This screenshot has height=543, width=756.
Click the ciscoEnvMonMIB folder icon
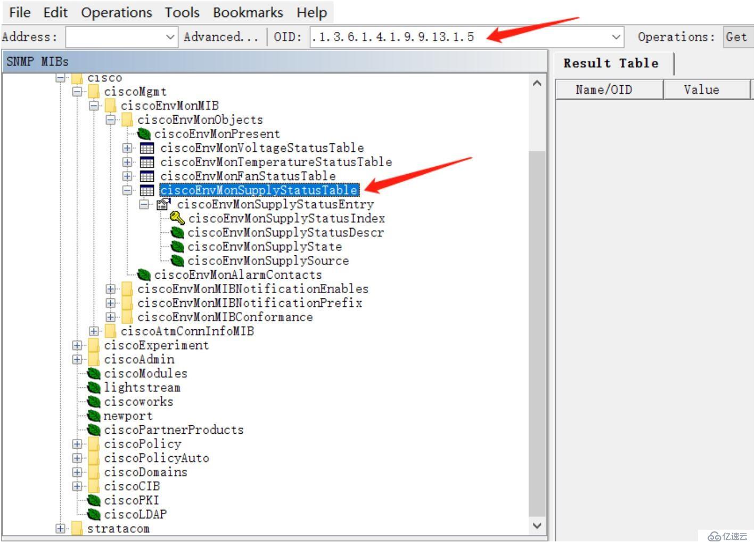point(111,106)
